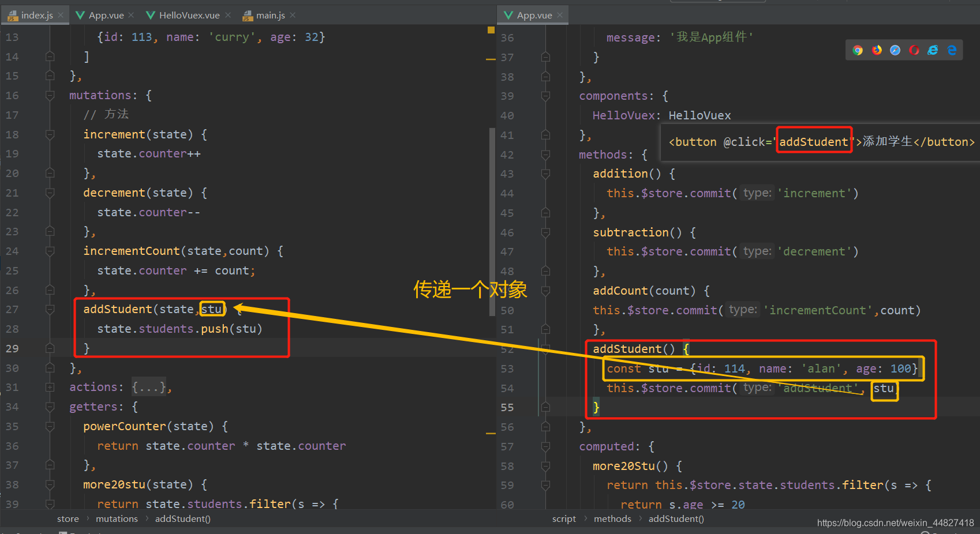Close the main.js tab

[293, 15]
